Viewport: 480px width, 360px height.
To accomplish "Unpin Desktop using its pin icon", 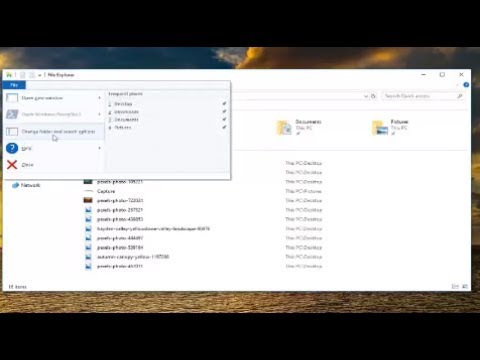I will pyautogui.click(x=224, y=104).
